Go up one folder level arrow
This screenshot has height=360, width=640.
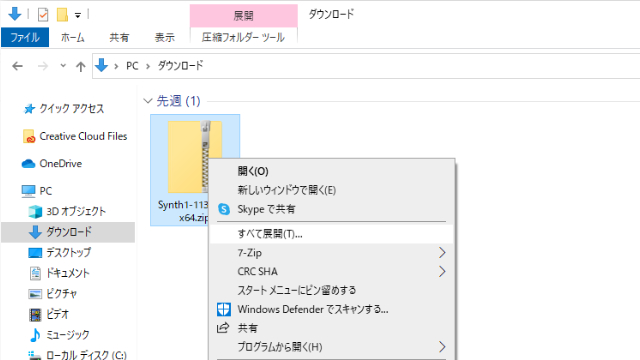point(81,66)
